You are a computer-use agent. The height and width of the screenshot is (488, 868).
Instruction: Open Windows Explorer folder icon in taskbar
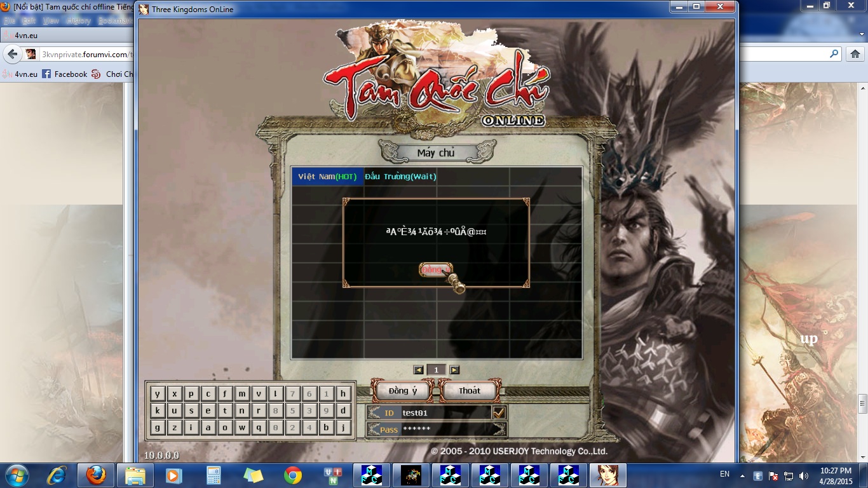[x=135, y=475]
